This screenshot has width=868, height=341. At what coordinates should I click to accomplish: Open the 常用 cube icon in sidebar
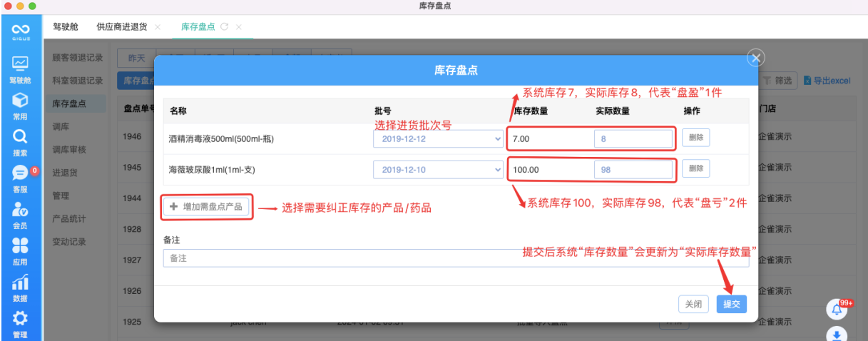[x=20, y=100]
